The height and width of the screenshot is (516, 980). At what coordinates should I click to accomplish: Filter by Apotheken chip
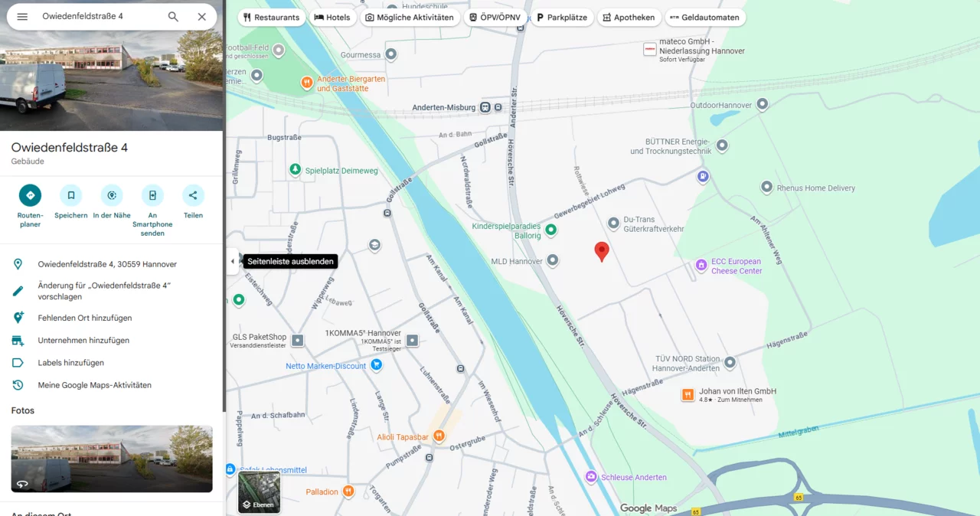[x=629, y=17]
